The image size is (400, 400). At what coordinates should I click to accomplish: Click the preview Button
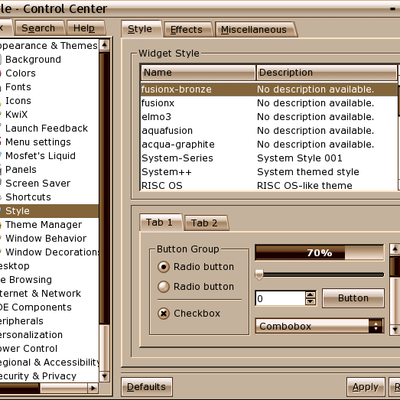[353, 298]
